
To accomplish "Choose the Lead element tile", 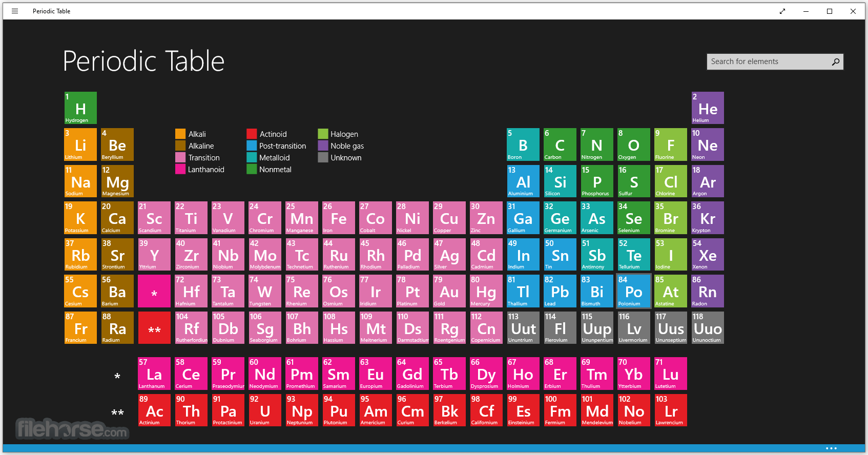I will pyautogui.click(x=560, y=291).
